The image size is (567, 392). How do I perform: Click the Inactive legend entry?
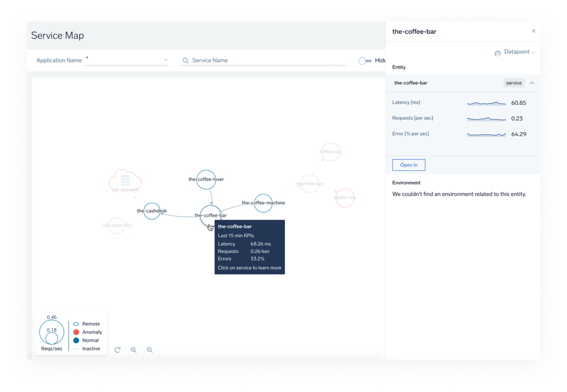tap(87, 349)
